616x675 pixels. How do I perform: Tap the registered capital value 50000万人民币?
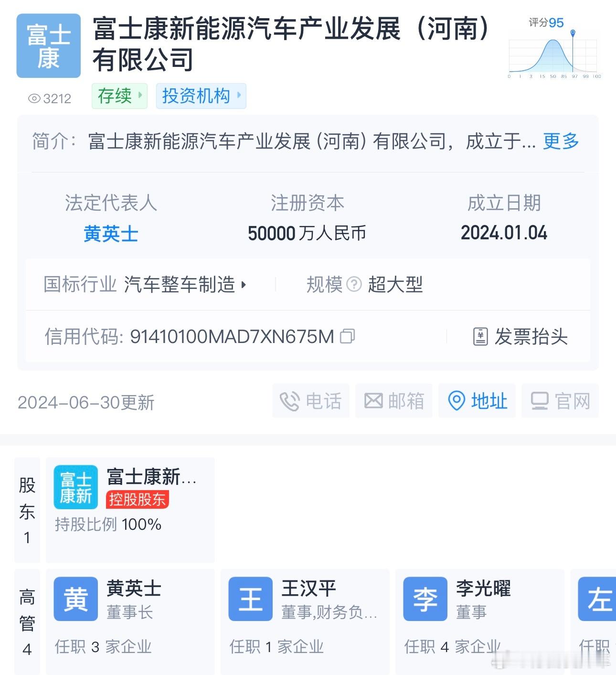307,233
